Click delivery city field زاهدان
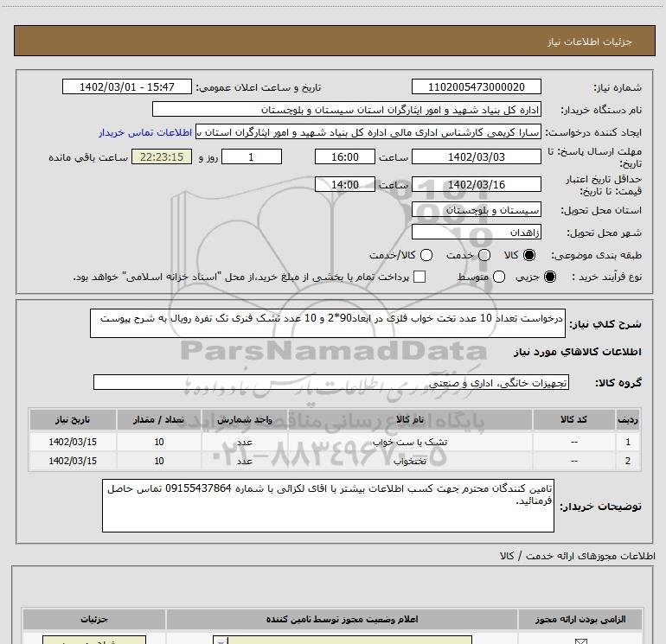Viewport: 666px width, 644px height. tap(476, 233)
